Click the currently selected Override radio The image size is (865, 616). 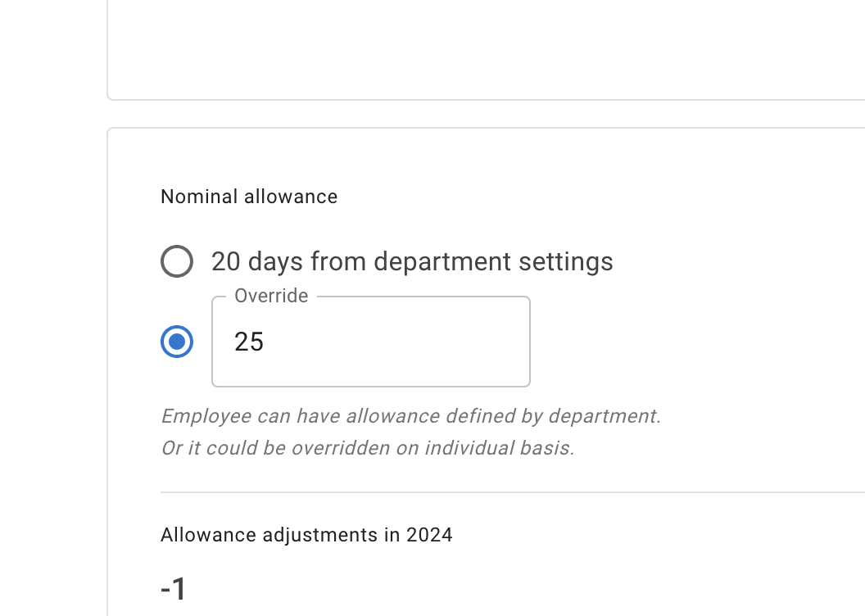177,342
